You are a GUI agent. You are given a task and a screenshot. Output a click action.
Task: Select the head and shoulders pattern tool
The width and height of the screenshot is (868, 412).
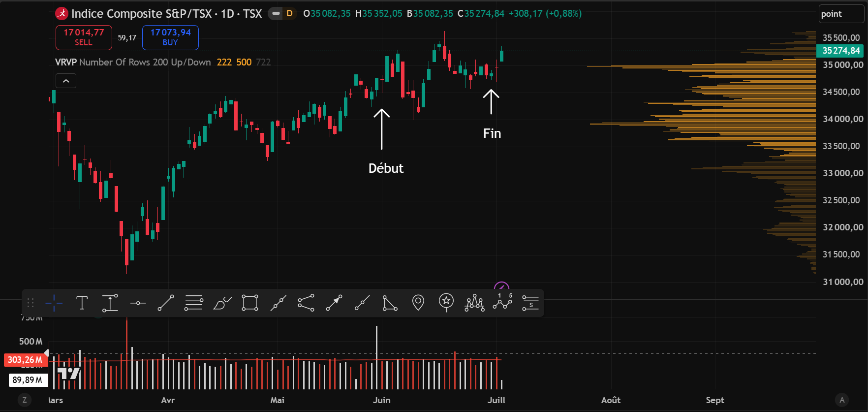tap(474, 303)
